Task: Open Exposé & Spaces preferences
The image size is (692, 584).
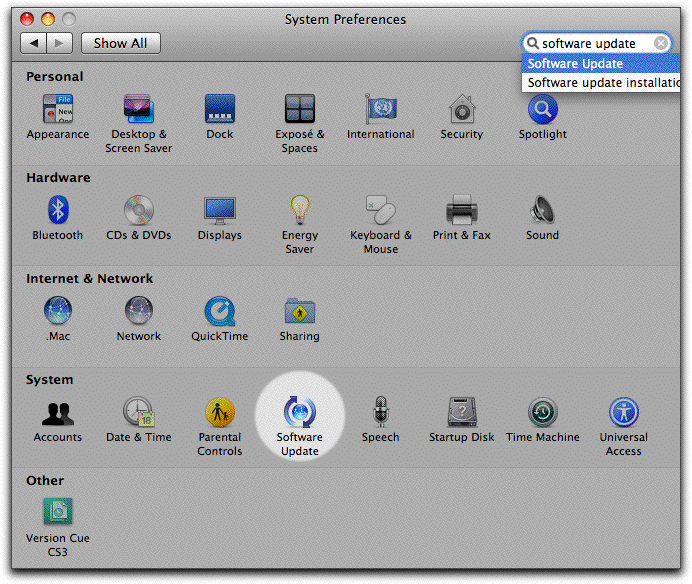Action: 299,110
